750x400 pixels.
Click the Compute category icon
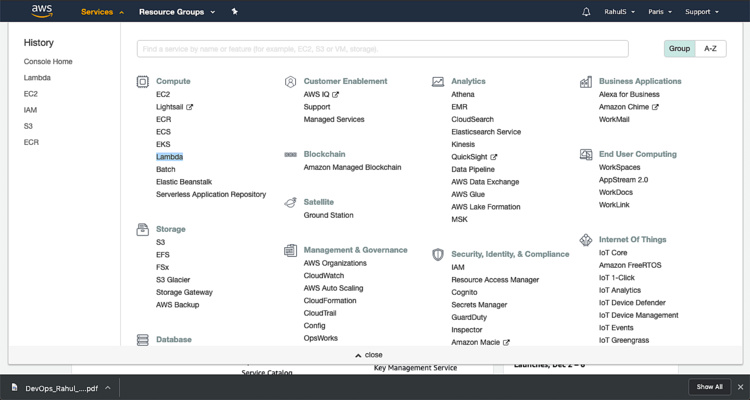click(142, 81)
